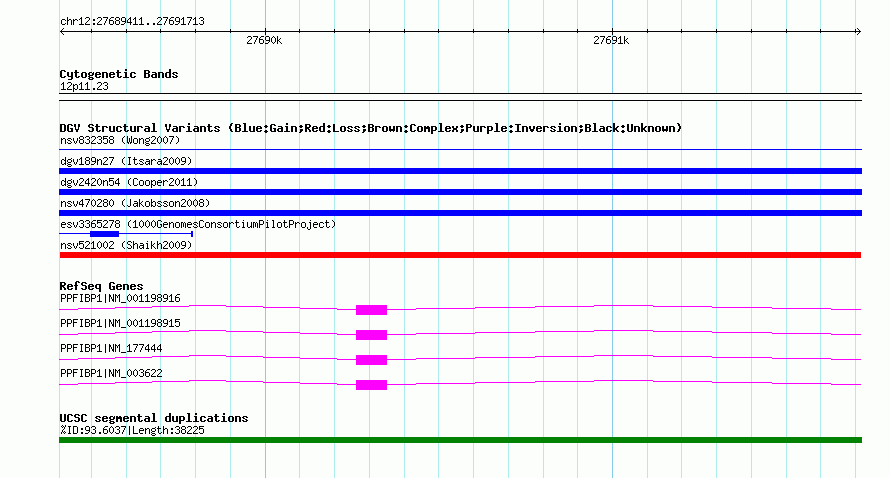Click the 27691k ruler tick label
Viewport: 890px width, 478px height.
coord(611,40)
